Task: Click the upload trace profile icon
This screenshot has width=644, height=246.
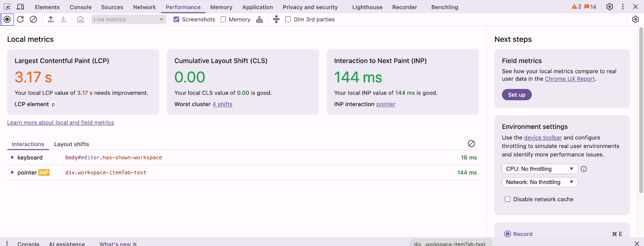Action: pyautogui.click(x=51, y=19)
